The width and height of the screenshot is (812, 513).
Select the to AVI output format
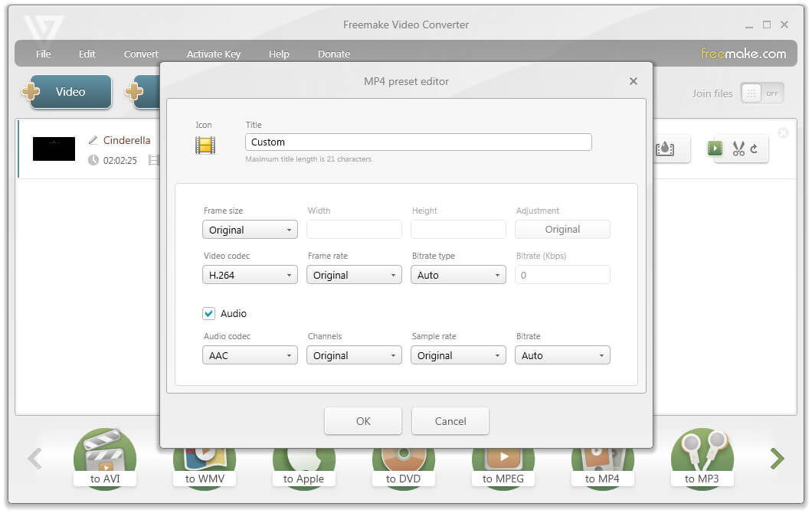(x=105, y=458)
